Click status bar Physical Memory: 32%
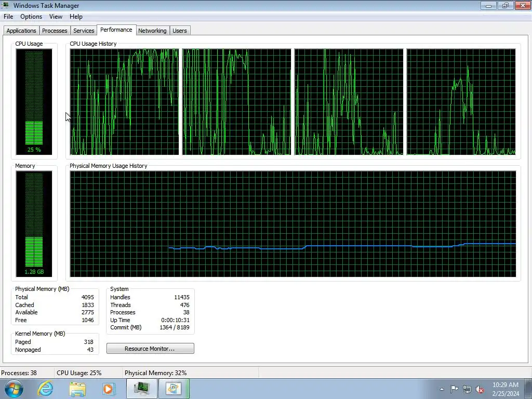 click(x=156, y=373)
